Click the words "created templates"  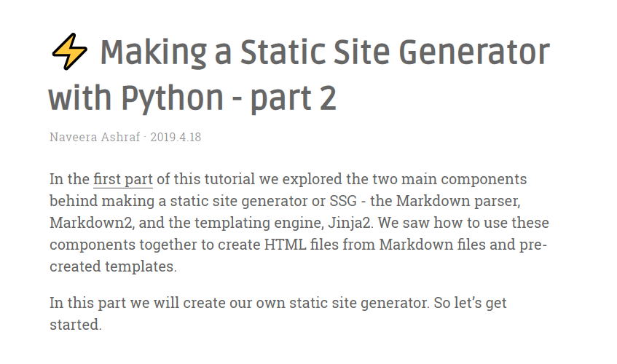tap(113, 266)
